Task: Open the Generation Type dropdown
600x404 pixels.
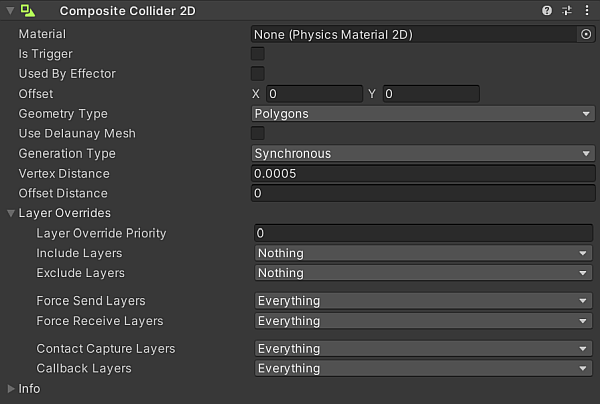Action: 422,154
